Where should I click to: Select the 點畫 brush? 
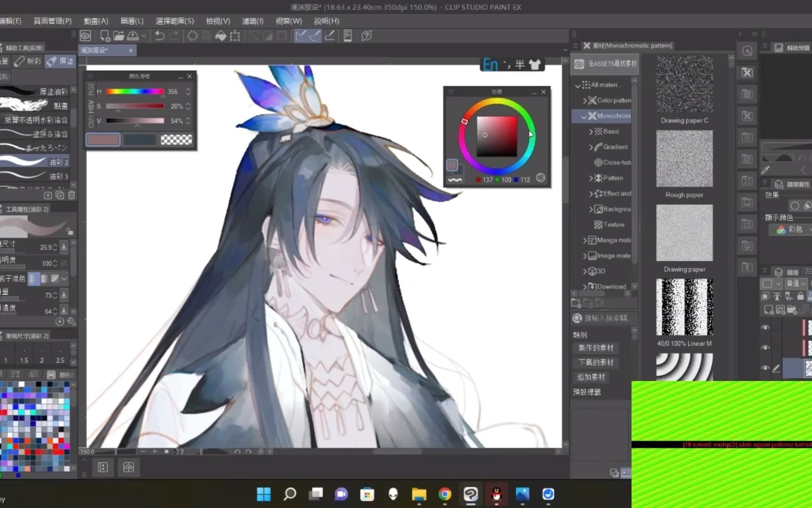pos(35,105)
